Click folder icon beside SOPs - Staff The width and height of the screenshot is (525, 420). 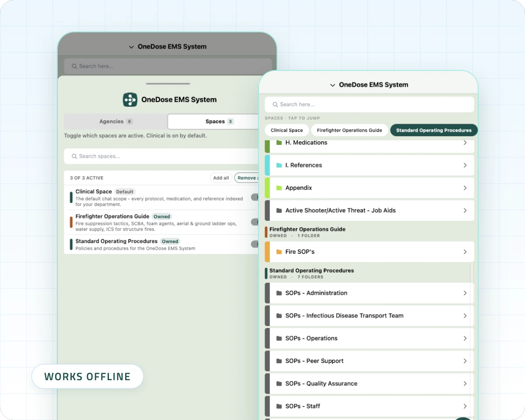(x=279, y=406)
